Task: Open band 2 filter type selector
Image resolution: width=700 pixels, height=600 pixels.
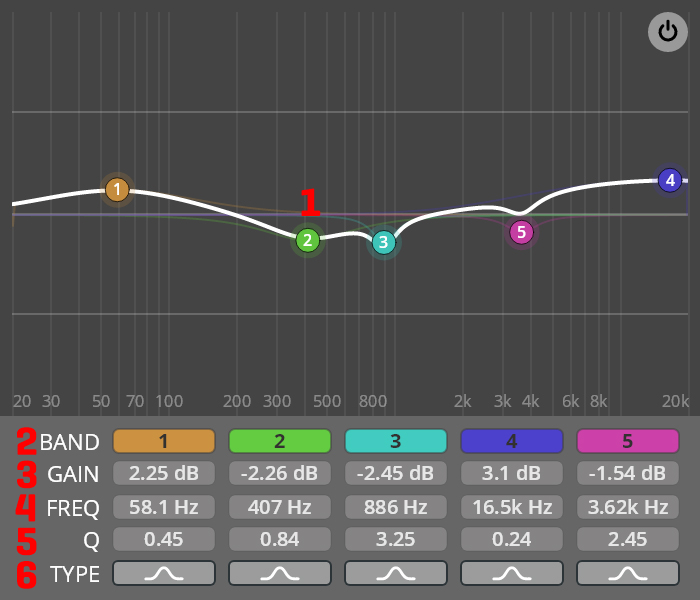Action: [x=280, y=573]
